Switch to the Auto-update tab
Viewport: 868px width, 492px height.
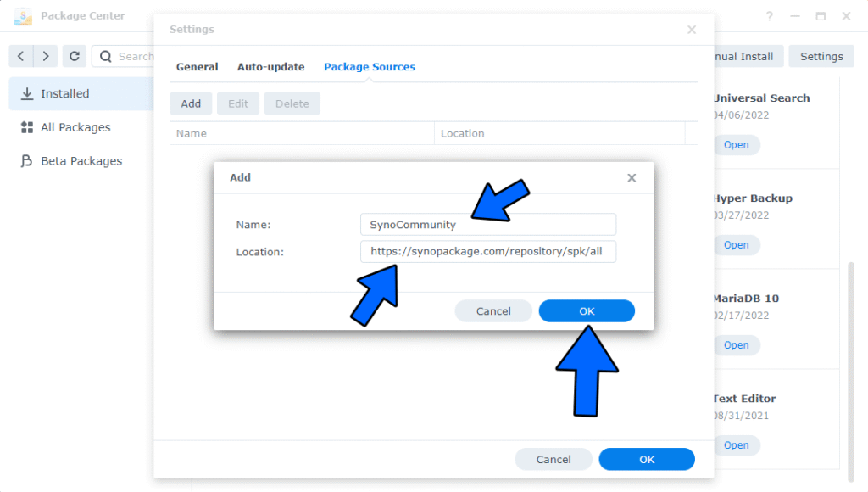[270, 67]
